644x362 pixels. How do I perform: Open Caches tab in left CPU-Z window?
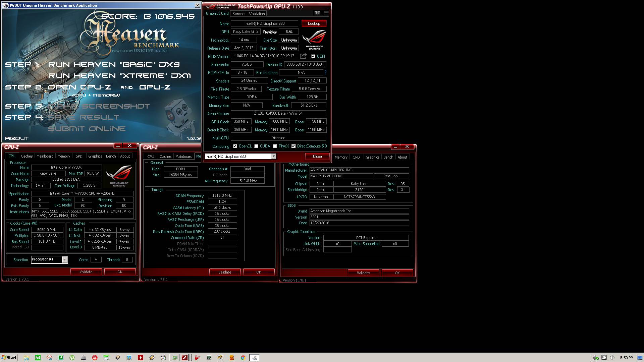(26, 156)
